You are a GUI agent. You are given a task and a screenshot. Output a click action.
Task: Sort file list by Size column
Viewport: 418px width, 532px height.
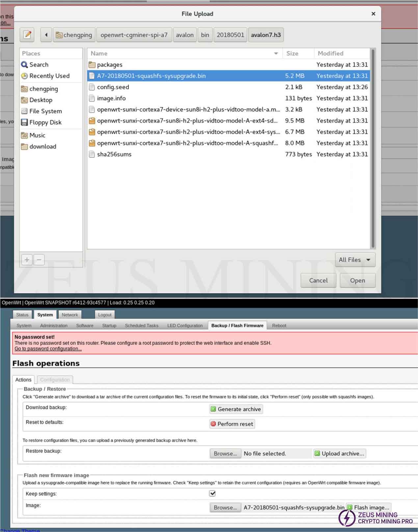point(292,54)
